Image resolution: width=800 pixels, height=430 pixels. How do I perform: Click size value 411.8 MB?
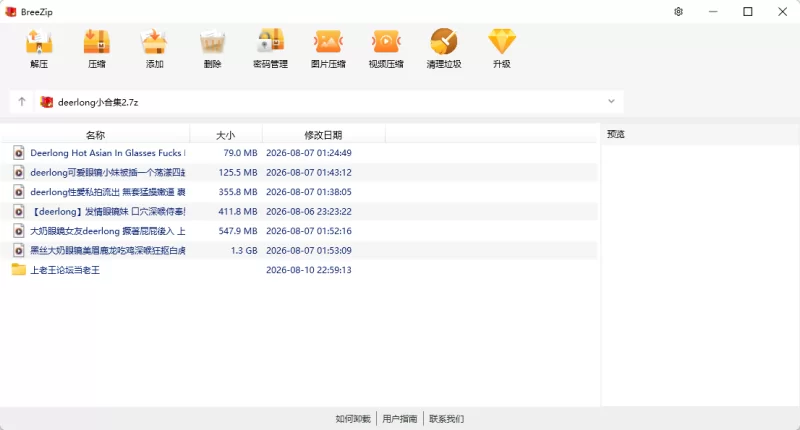pyautogui.click(x=238, y=211)
